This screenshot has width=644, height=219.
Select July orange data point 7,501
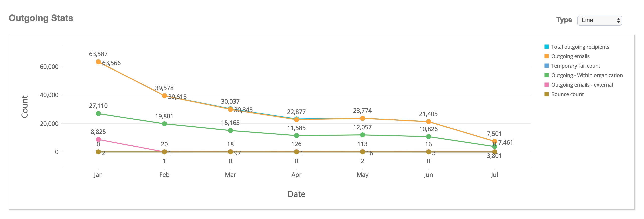(x=494, y=141)
